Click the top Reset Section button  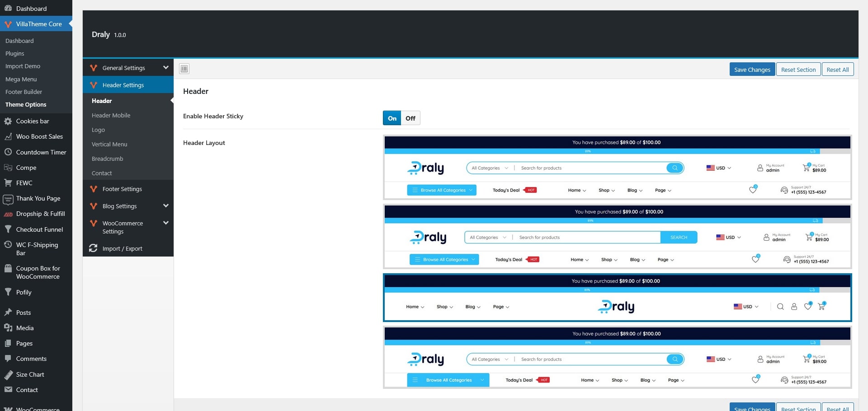click(x=798, y=70)
